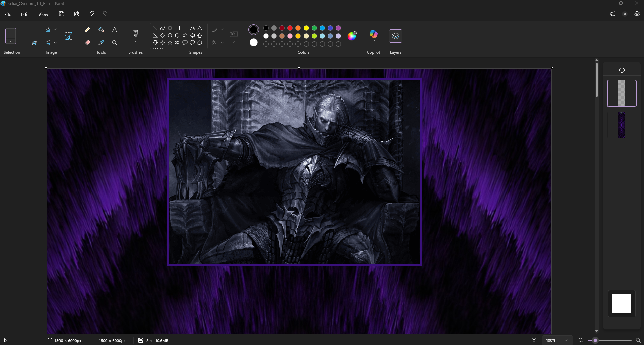
Task: Select Color 2 secondary white swatch
Action: click(254, 42)
